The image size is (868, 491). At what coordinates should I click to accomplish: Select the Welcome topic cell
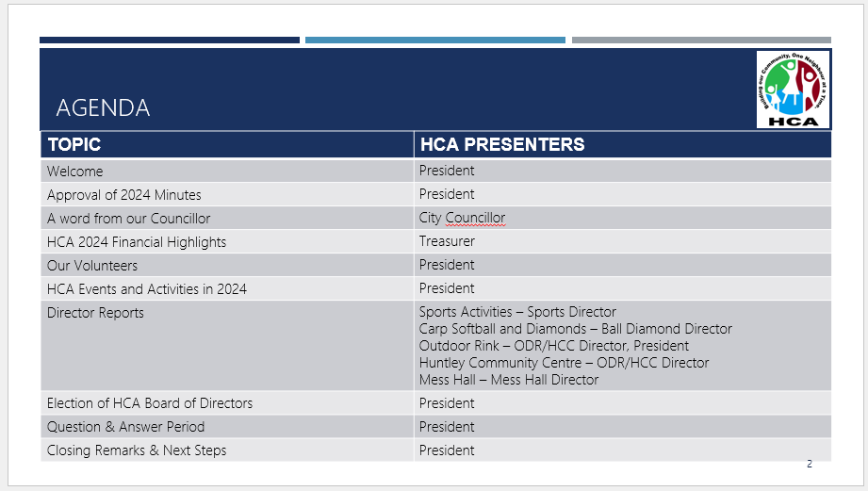pyautogui.click(x=75, y=172)
